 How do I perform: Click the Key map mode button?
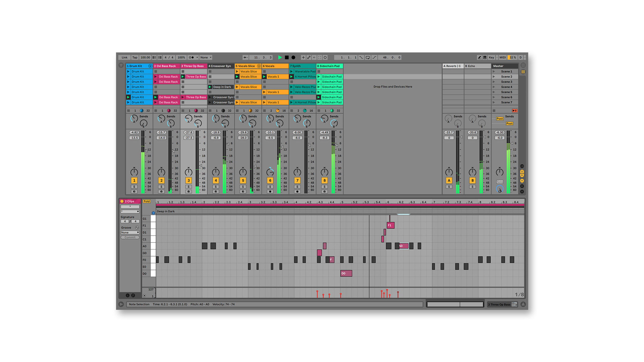(491, 57)
